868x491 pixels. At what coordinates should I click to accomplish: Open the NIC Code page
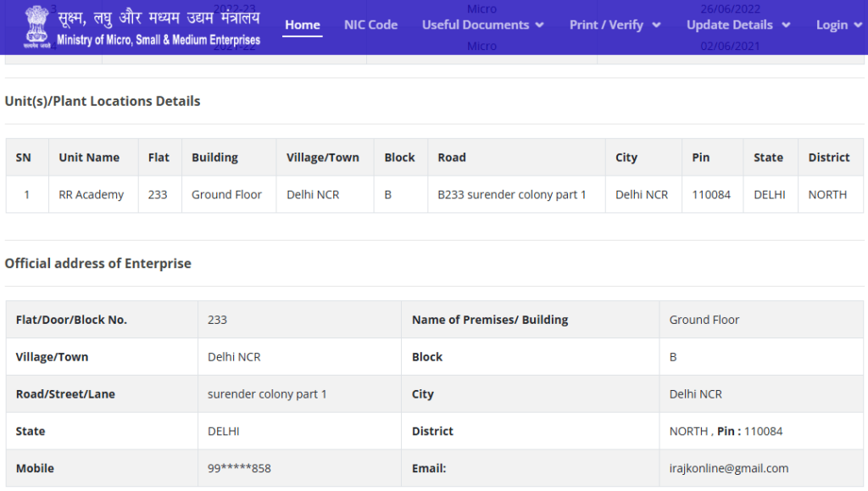(x=370, y=25)
